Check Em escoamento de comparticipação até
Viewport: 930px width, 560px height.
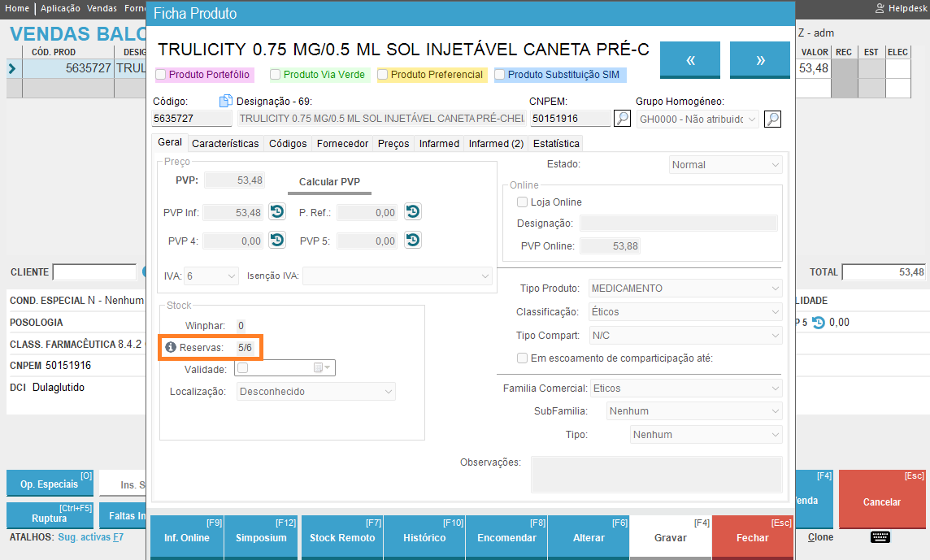[x=523, y=358]
